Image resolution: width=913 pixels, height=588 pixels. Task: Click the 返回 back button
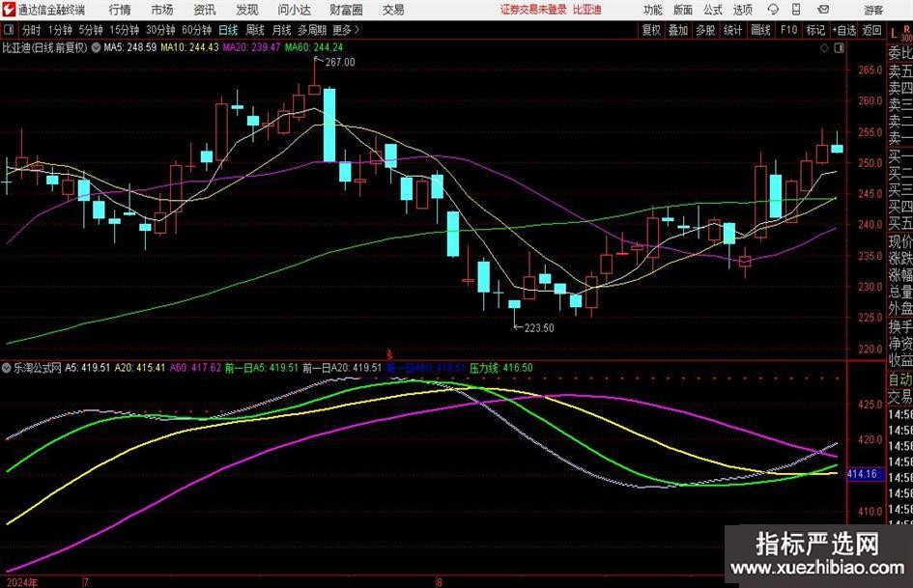point(871,30)
